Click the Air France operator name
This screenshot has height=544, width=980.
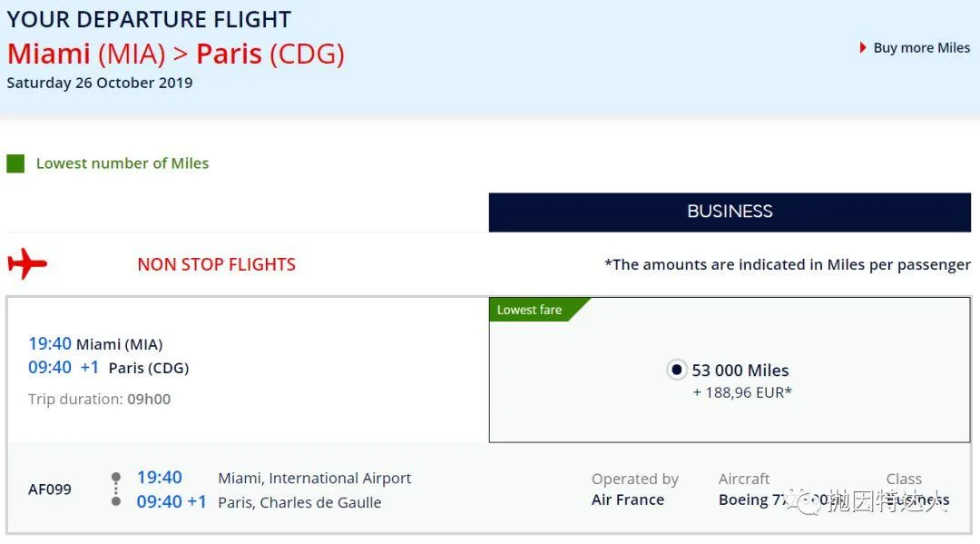tap(628, 499)
